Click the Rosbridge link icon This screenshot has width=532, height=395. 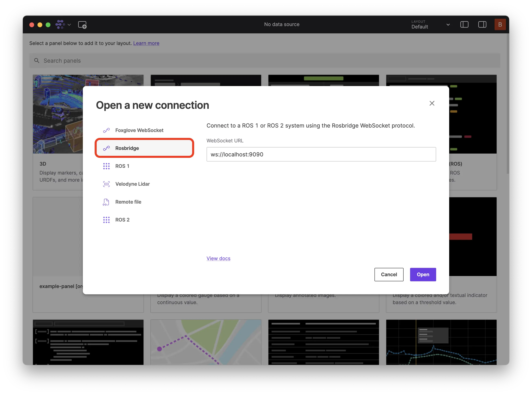pos(106,148)
